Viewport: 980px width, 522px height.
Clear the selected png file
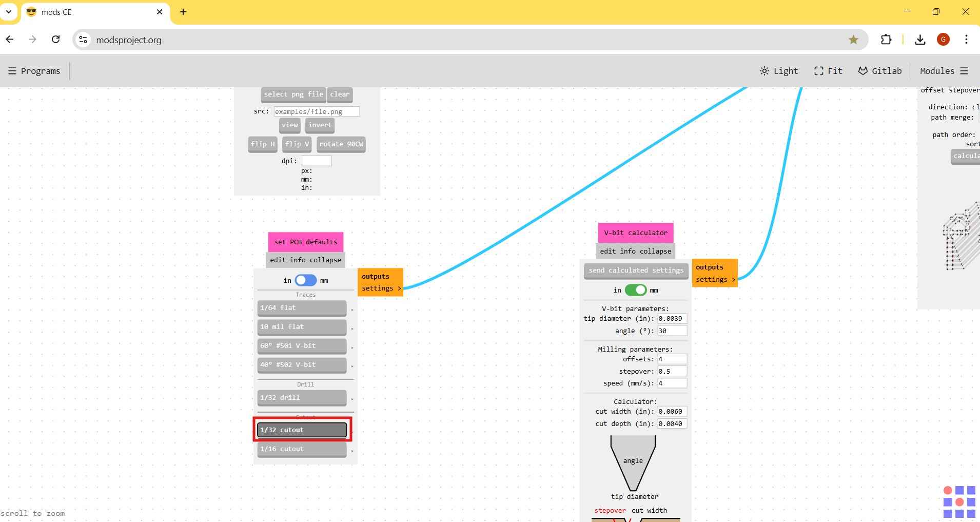(340, 94)
